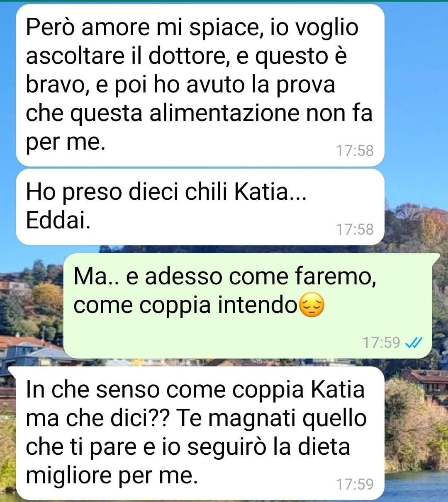Tap the blue double-check read receipt
The image size is (448, 502).
click(414, 343)
